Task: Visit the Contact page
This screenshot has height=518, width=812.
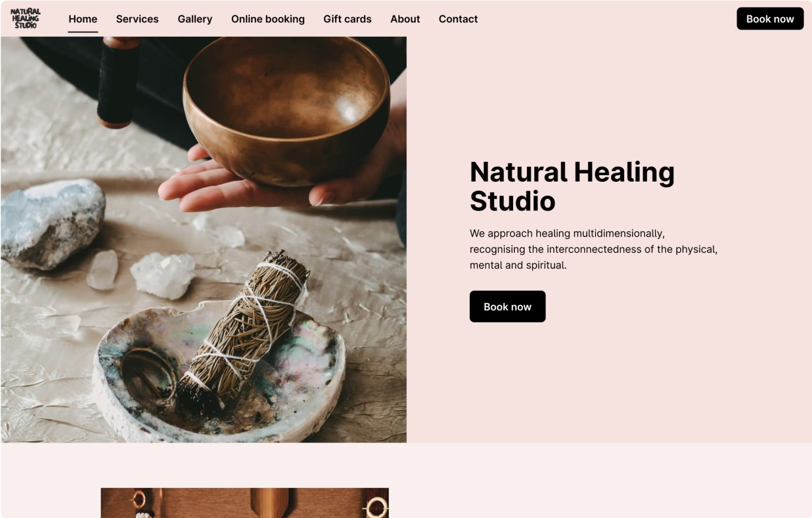Action: coord(458,19)
